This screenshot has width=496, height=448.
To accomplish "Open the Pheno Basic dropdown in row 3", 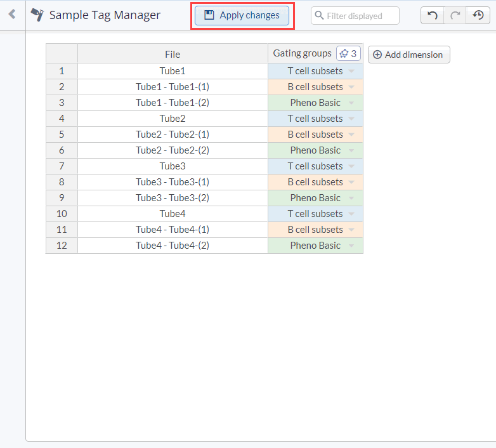I will [351, 103].
